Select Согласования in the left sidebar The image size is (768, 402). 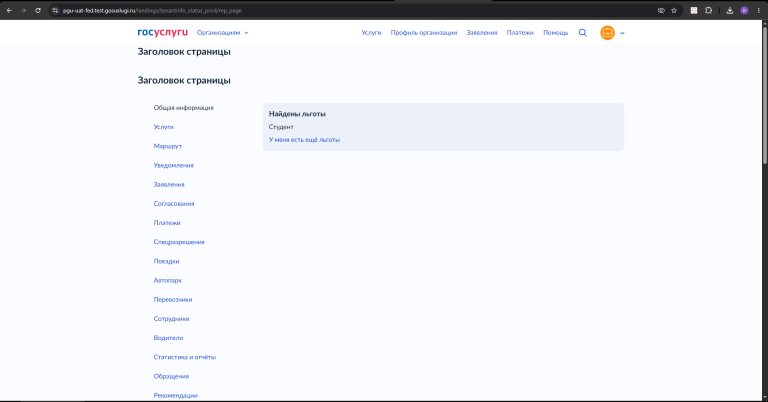click(174, 203)
